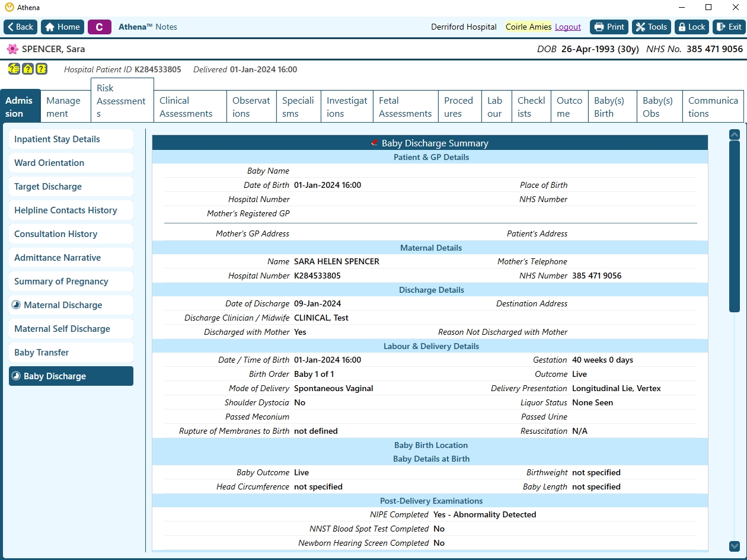Click the pink flower patient icon
The width and height of the screenshot is (747, 560).
click(x=12, y=49)
